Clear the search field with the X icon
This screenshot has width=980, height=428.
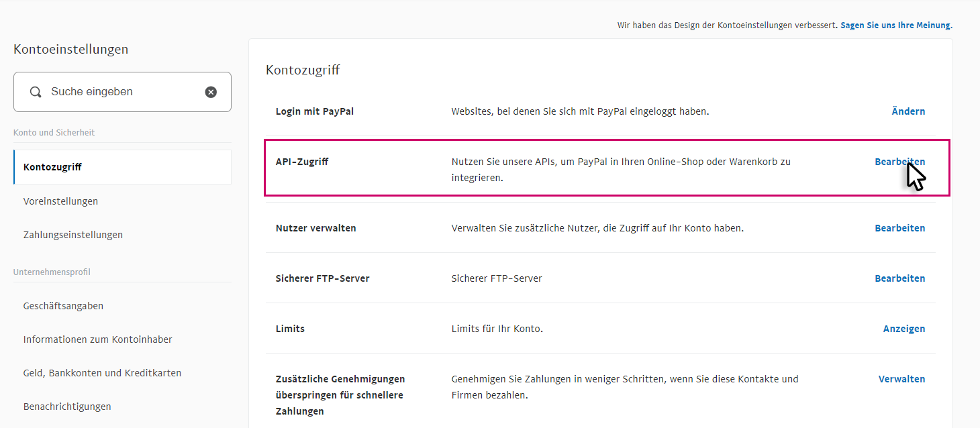(x=211, y=92)
